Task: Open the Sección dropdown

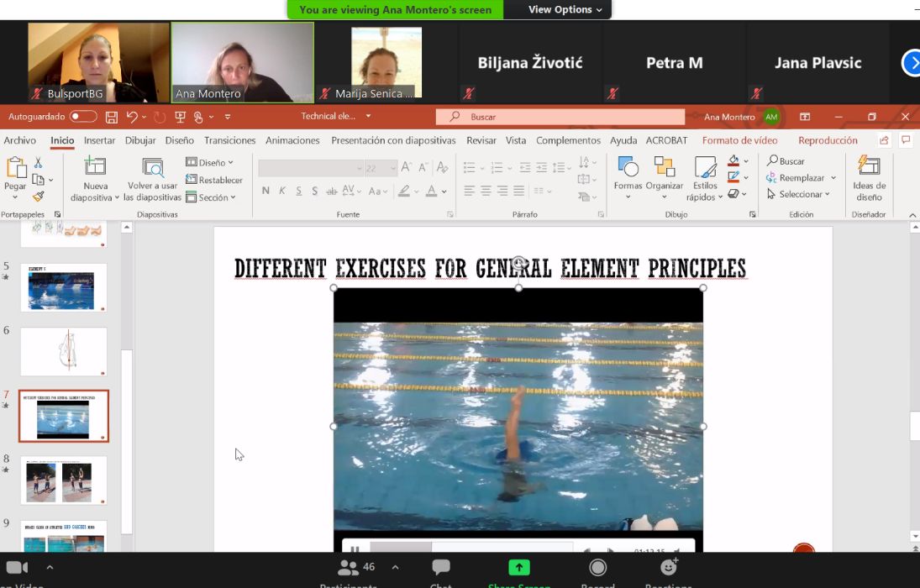Action: tap(211, 197)
